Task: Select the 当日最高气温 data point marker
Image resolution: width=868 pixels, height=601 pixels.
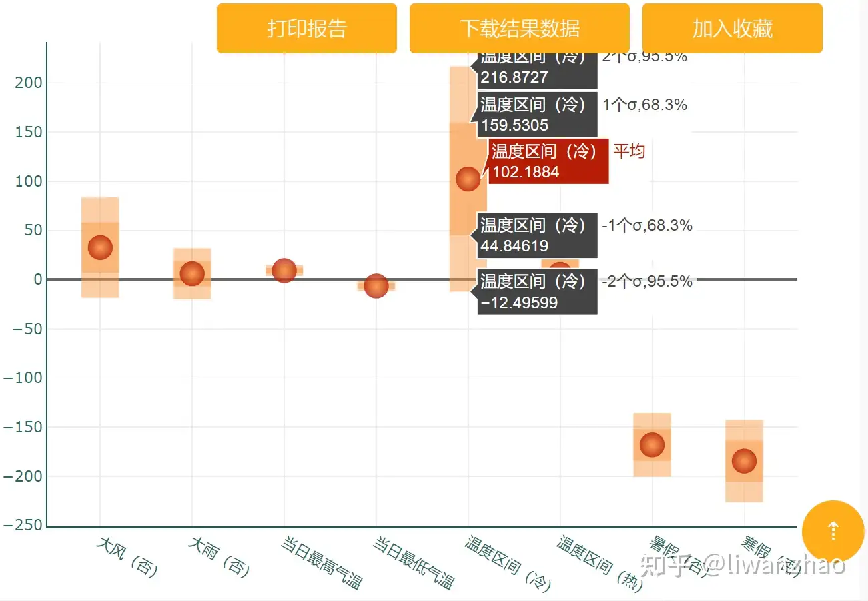Action: (284, 270)
